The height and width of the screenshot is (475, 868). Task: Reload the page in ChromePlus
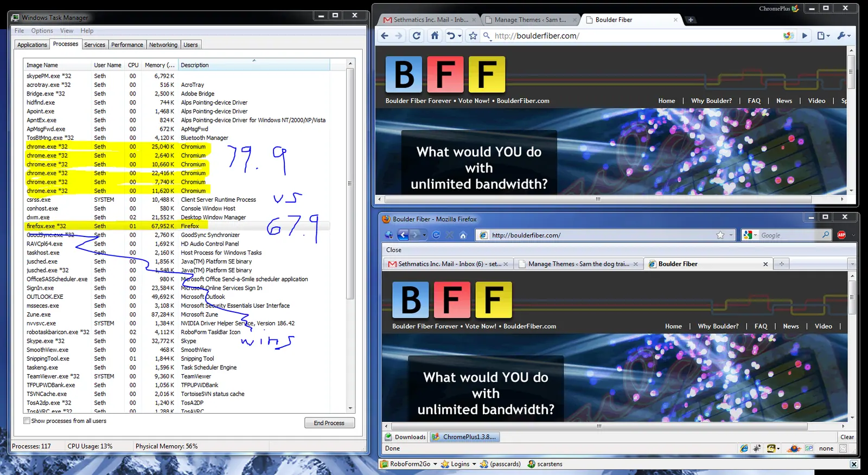click(x=417, y=36)
